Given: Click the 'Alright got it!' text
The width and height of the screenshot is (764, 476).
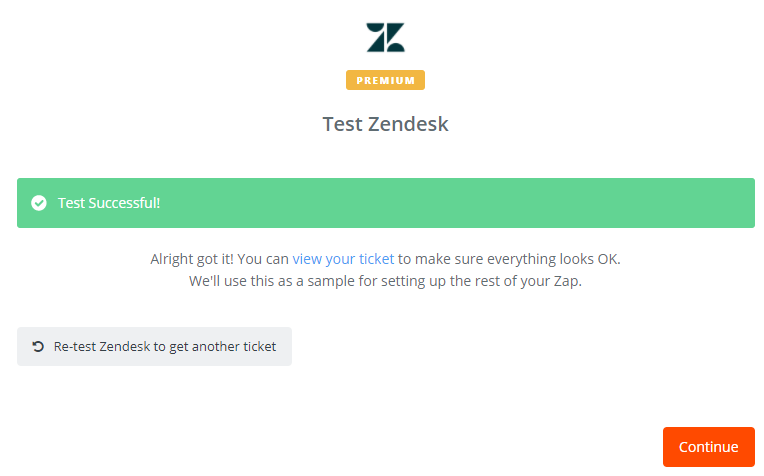Looking at the screenshot, I should pos(193,258).
